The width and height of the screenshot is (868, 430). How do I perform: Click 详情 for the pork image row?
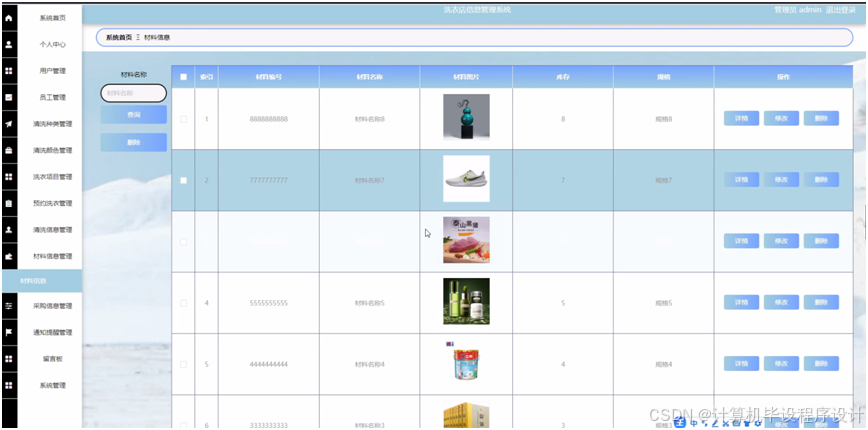(741, 241)
